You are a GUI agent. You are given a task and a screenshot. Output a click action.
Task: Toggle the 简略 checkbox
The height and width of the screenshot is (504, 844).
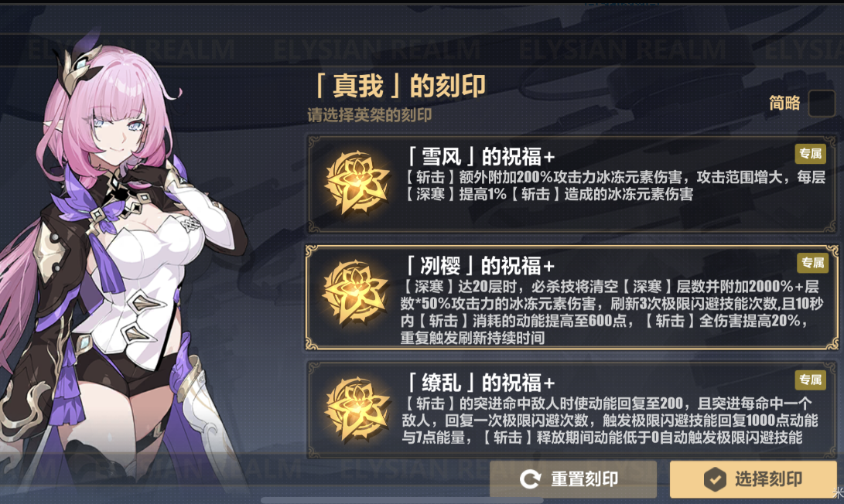pos(822,103)
